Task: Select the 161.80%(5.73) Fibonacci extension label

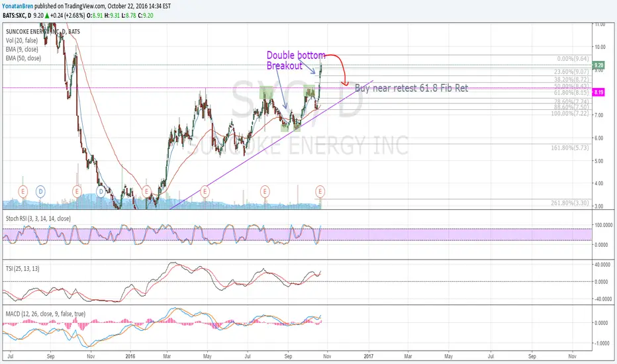Action: click(570, 148)
